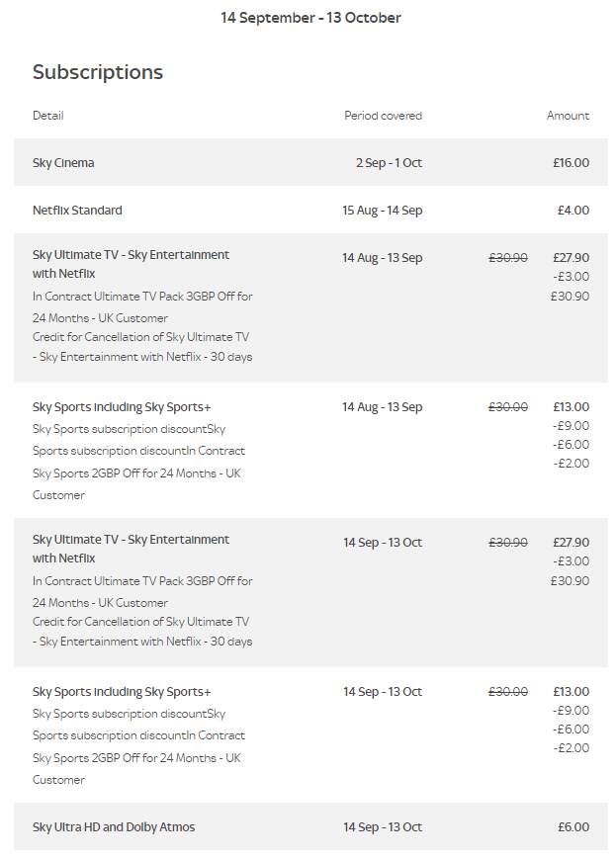
Task: Click the "2 Sep - 1 Oct" period
Action: (389, 163)
